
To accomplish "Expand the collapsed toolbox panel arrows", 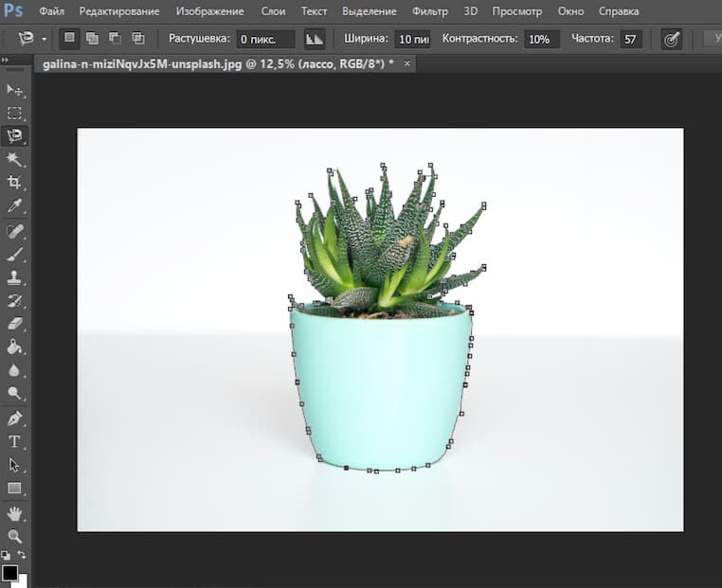I will pyautogui.click(x=5, y=60).
